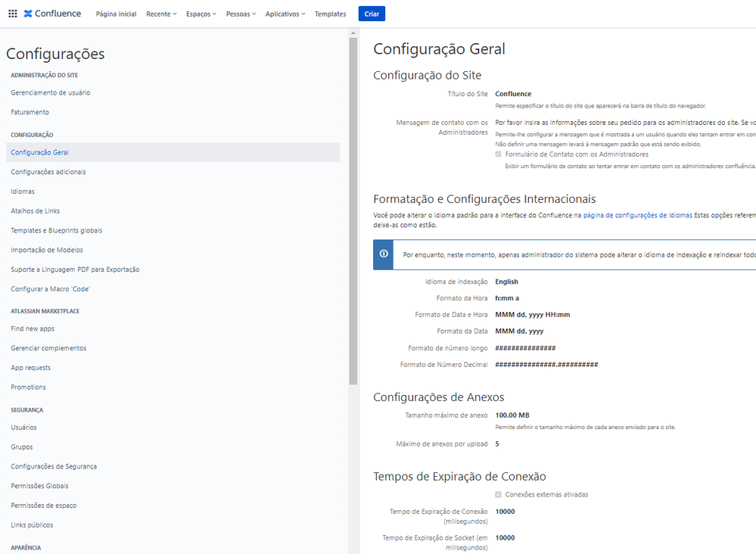Go to Página inicial

click(117, 14)
